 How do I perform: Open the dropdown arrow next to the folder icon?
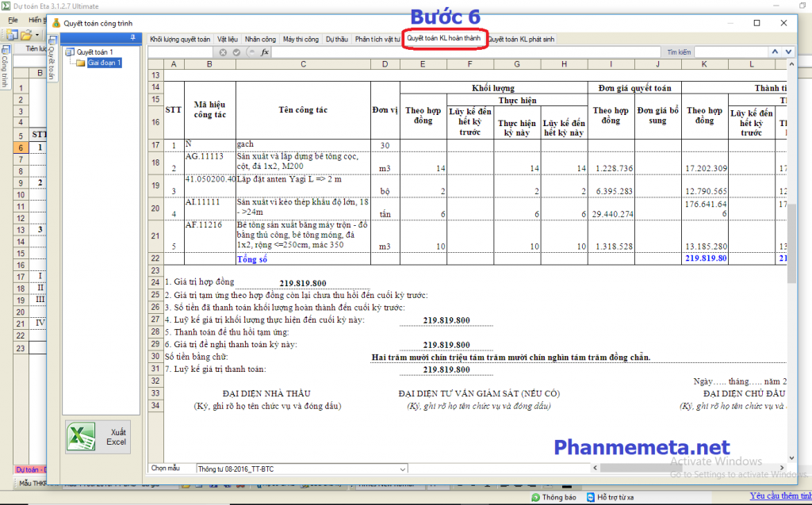(36, 34)
